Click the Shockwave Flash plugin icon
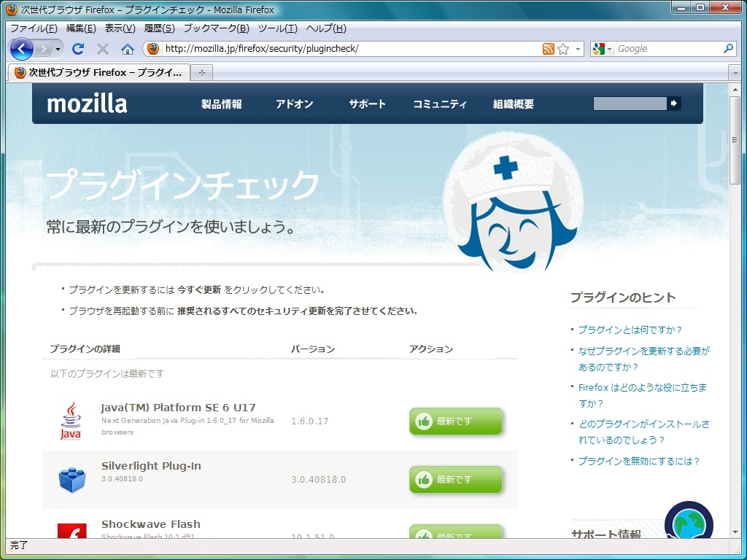747x560 pixels. click(72, 531)
